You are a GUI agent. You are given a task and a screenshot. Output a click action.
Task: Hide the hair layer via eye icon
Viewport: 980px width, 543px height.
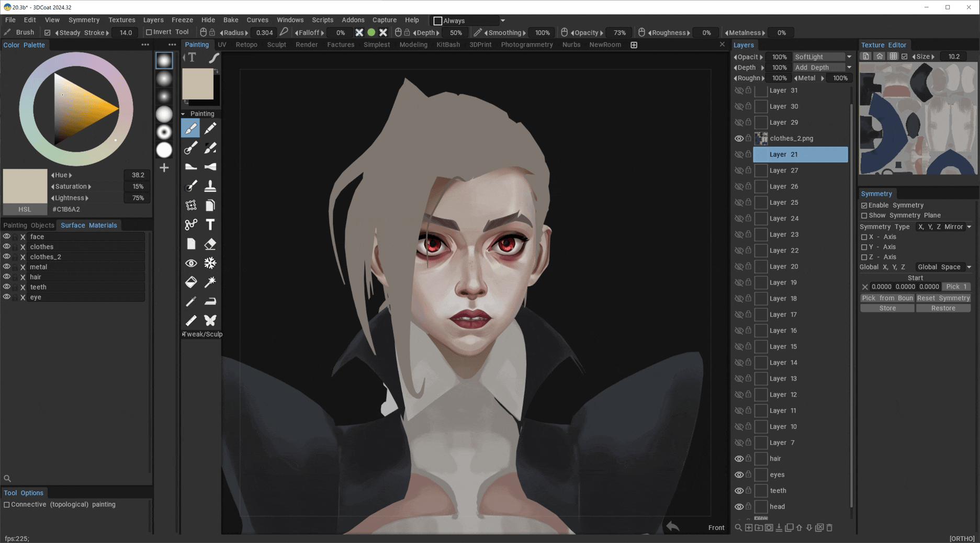point(739,459)
